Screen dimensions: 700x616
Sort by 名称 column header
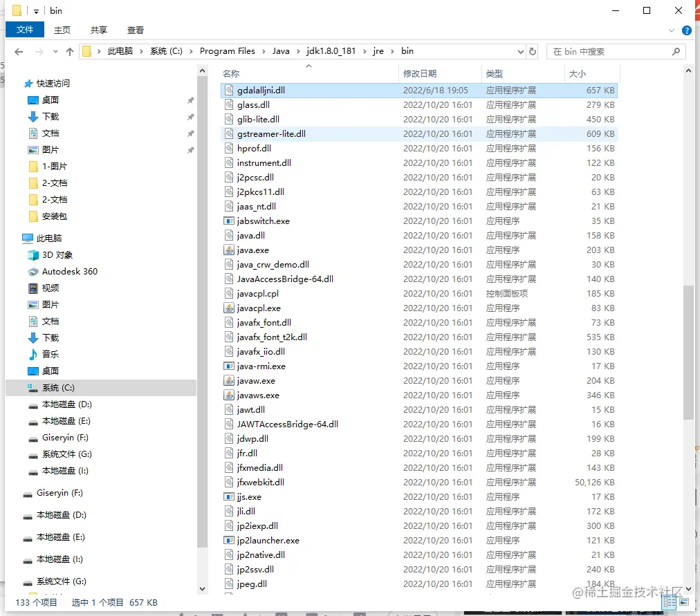coord(309,73)
